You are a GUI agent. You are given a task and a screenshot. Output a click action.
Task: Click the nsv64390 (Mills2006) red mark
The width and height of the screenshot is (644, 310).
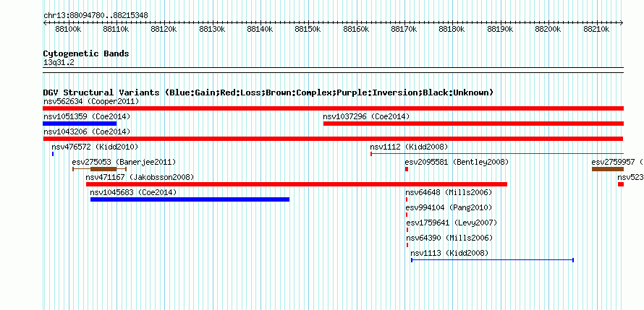click(x=407, y=245)
